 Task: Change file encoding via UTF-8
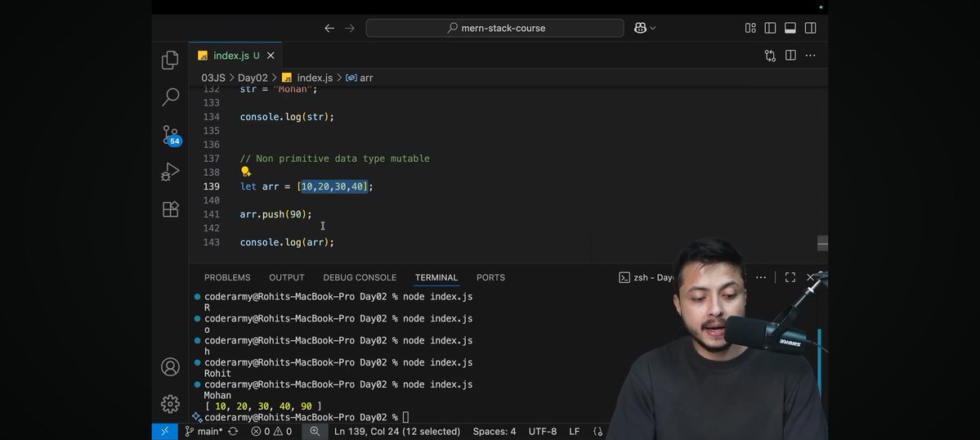(x=543, y=431)
